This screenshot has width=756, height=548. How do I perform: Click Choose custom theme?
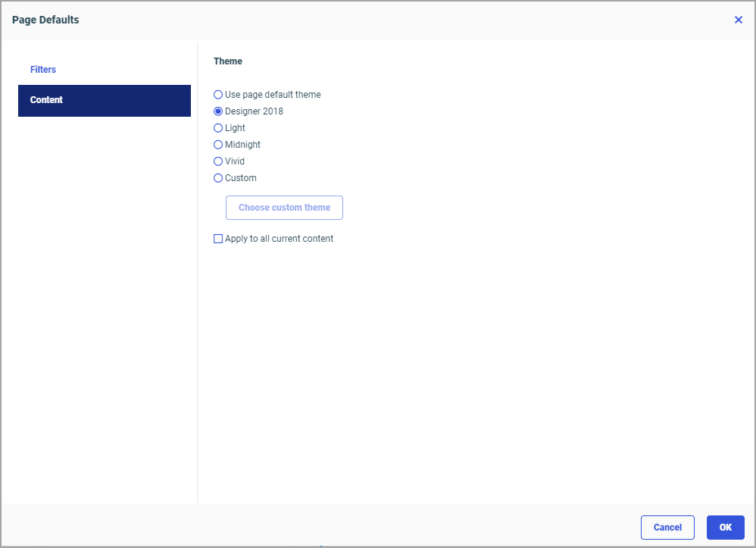click(284, 207)
